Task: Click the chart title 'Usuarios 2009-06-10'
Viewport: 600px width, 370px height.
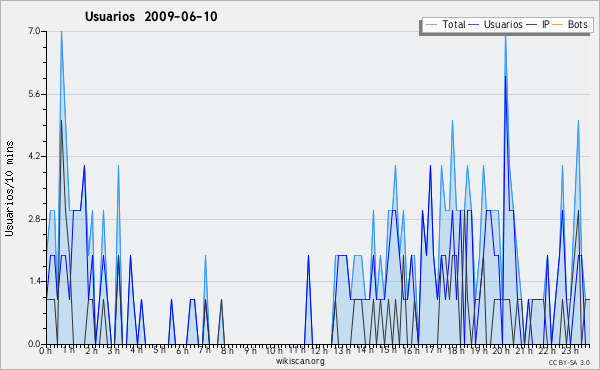Action: 151,16
